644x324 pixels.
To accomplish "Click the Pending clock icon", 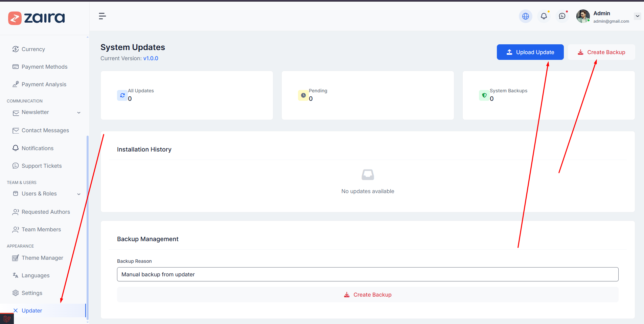I will pyautogui.click(x=303, y=95).
